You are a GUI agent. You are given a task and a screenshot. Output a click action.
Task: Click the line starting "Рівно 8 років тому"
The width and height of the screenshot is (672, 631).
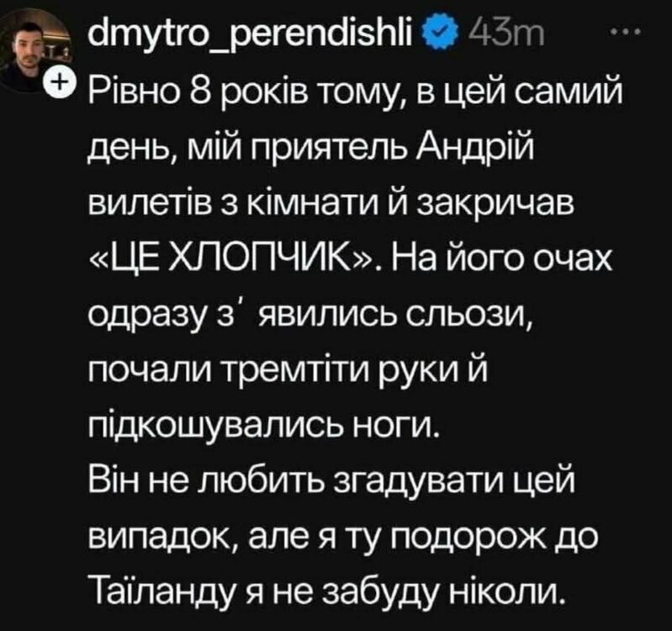[x=355, y=93]
